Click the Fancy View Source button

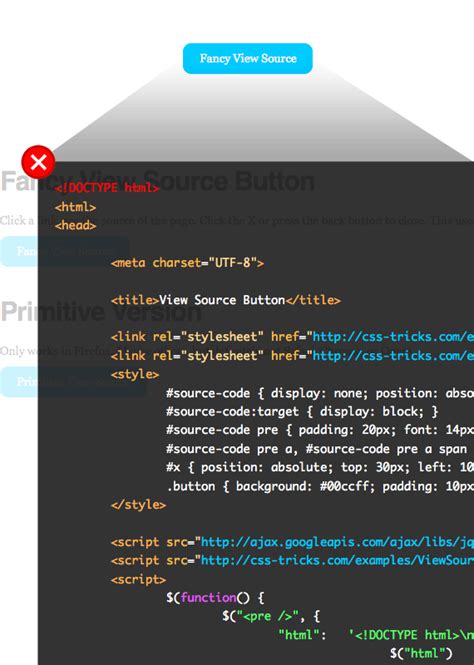pos(248,59)
